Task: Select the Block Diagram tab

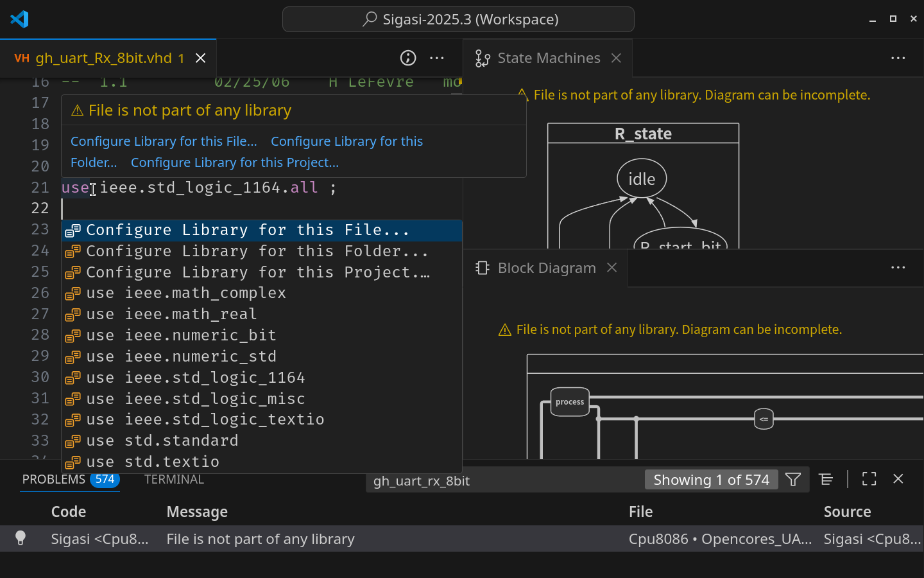Action: [546, 268]
